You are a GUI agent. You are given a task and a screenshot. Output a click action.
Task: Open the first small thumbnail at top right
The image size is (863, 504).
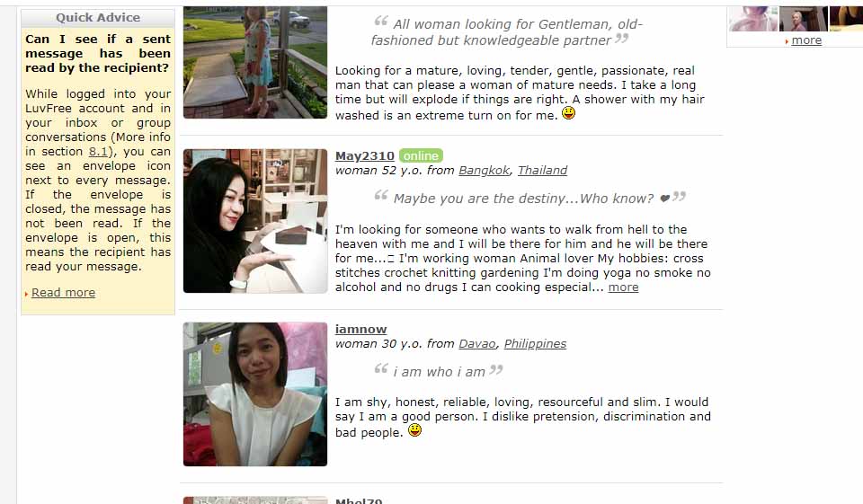coord(753,19)
